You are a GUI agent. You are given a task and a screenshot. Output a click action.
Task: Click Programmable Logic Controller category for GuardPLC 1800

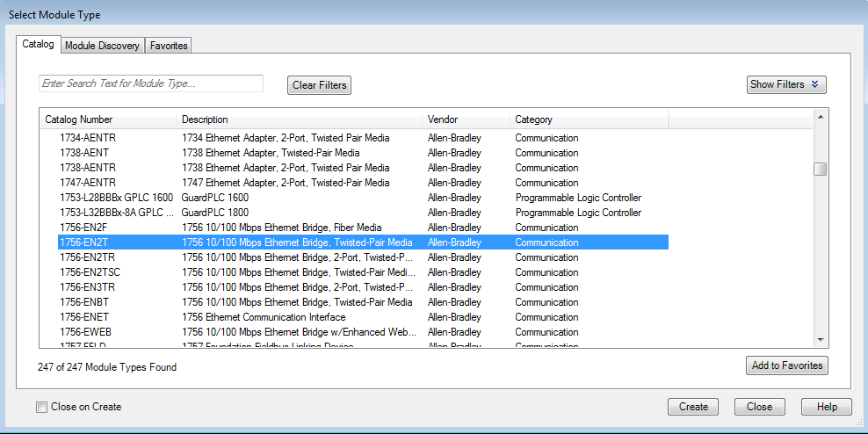click(x=578, y=213)
